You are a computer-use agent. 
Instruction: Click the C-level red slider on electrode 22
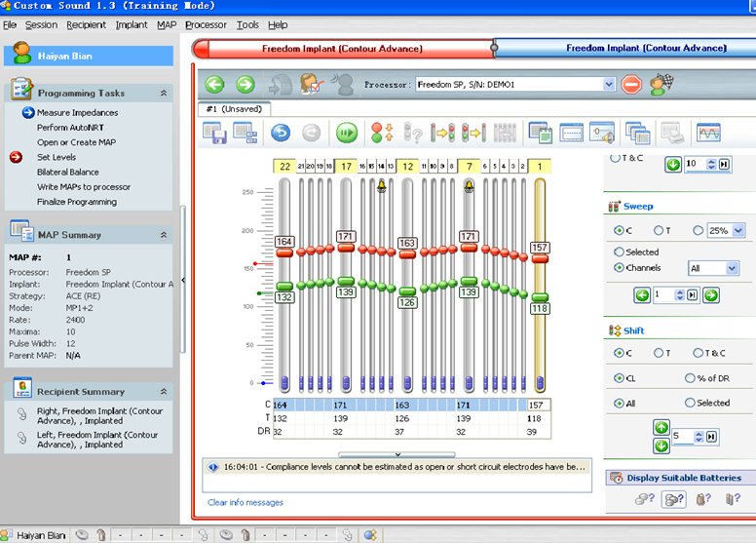coord(284,252)
